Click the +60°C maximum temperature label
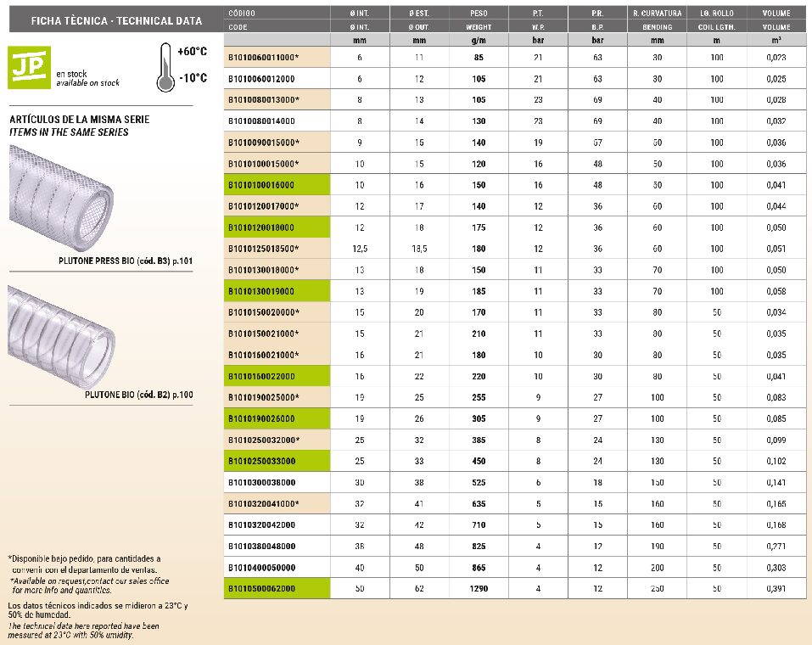Viewport: 812px width, 645px height. tap(193, 52)
